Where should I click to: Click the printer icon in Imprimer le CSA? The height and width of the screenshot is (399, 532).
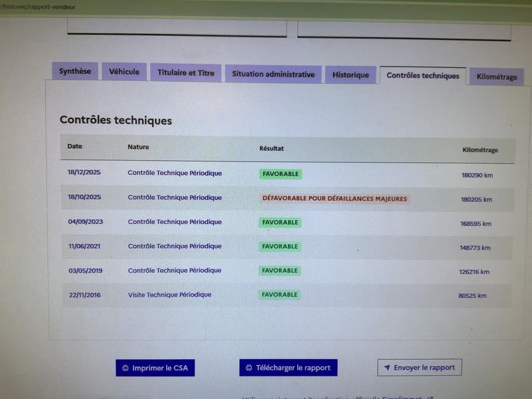point(125,368)
